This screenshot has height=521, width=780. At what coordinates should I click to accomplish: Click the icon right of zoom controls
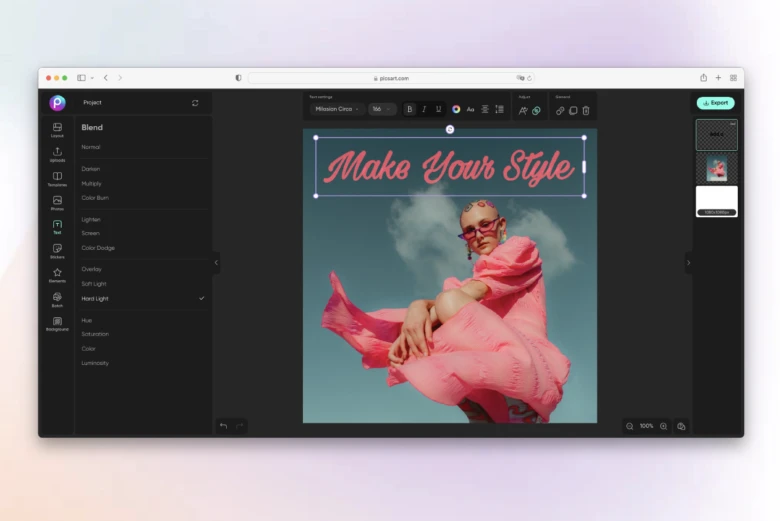click(x=682, y=426)
